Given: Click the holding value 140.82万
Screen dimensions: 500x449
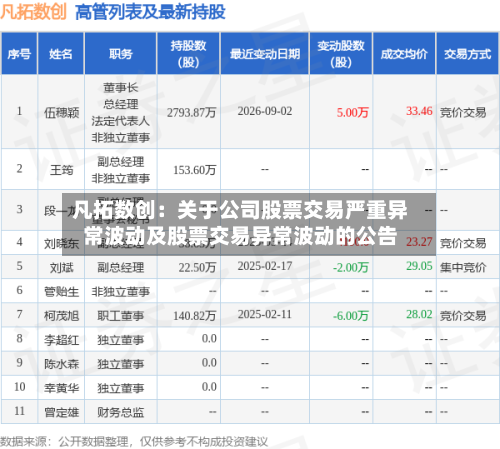Looking at the screenshot, I should (195, 316).
